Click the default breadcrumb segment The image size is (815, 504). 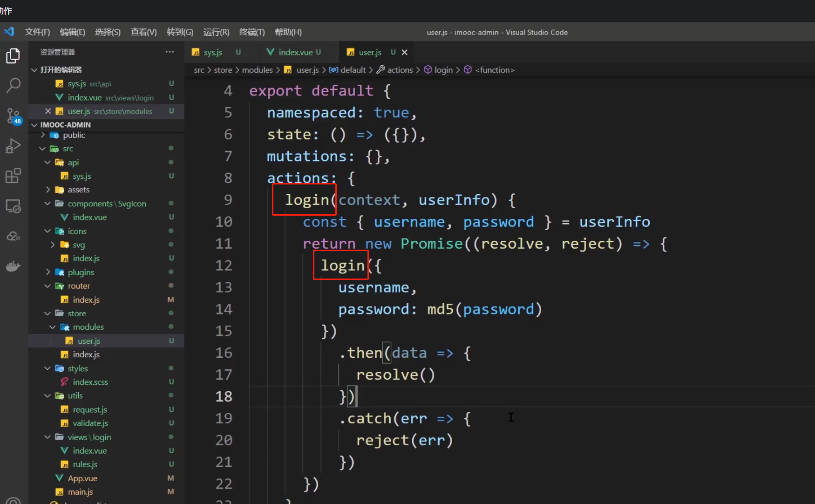[347, 70]
